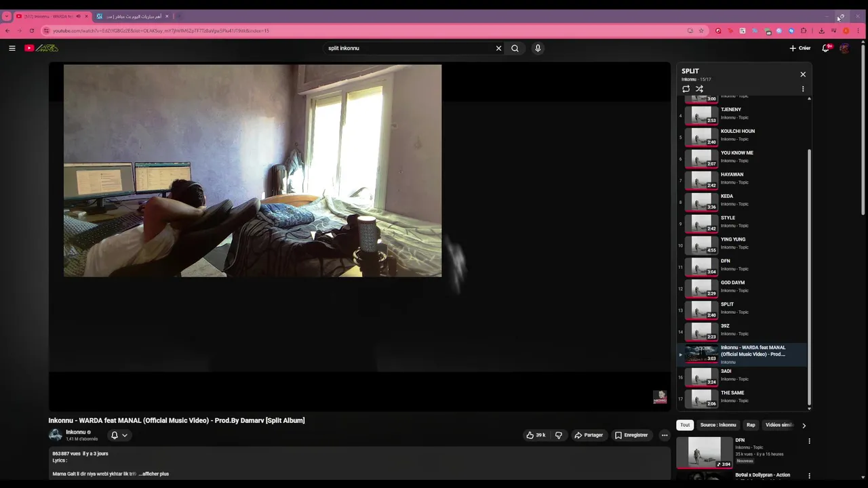Open Bo9al x Dollypran - Action video
Screen dimensions: 868x488
pyautogui.click(x=763, y=475)
